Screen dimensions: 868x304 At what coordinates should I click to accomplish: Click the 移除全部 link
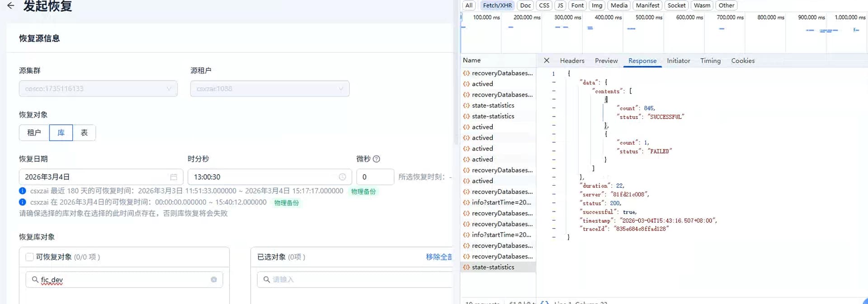pos(439,257)
